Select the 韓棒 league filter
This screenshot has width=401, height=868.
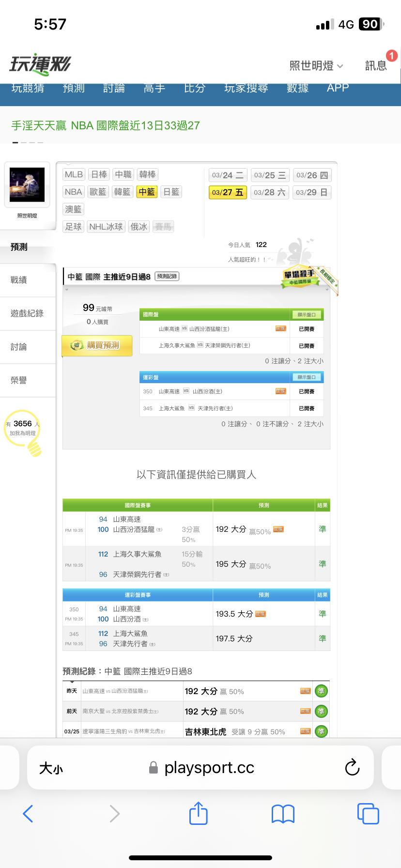tap(148, 174)
